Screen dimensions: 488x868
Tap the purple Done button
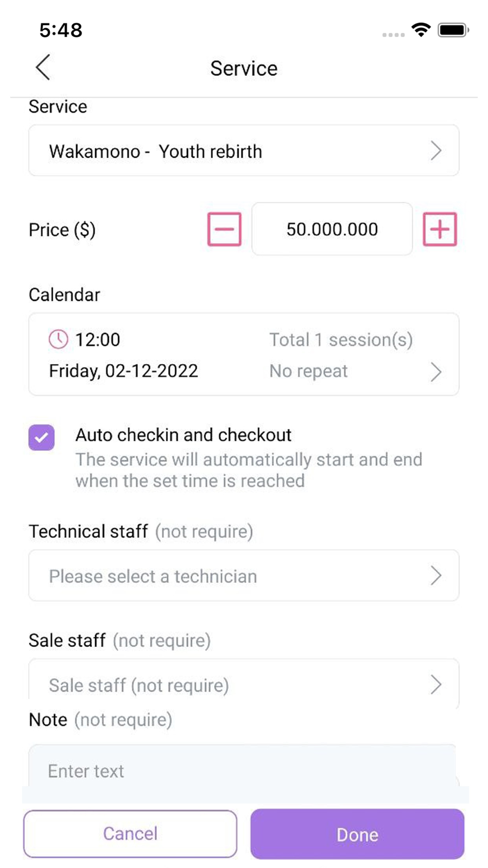(x=357, y=834)
